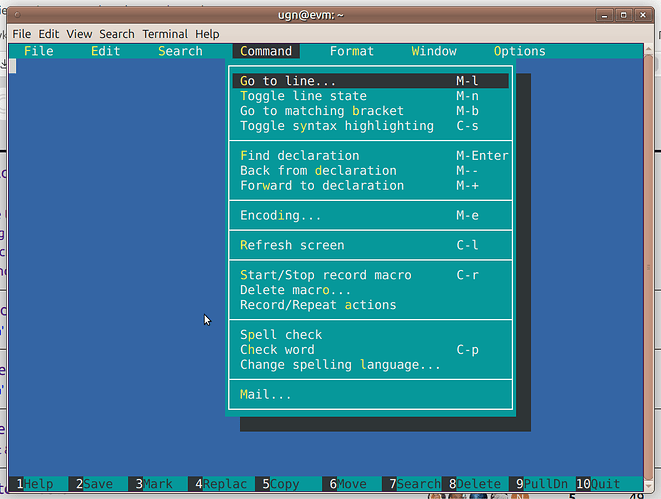661x499 pixels.
Task: Select 'Go to line...' menu entry
Action: [x=288, y=81]
